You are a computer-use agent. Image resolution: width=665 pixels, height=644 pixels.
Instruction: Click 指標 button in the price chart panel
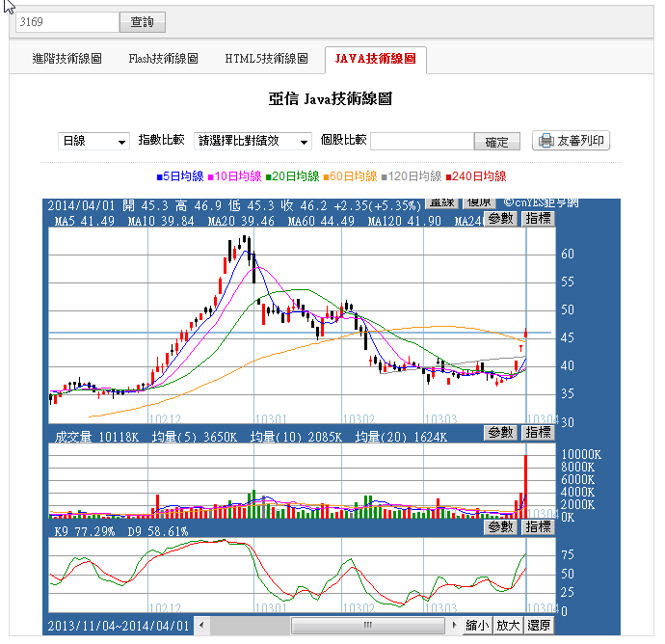pos(538,219)
